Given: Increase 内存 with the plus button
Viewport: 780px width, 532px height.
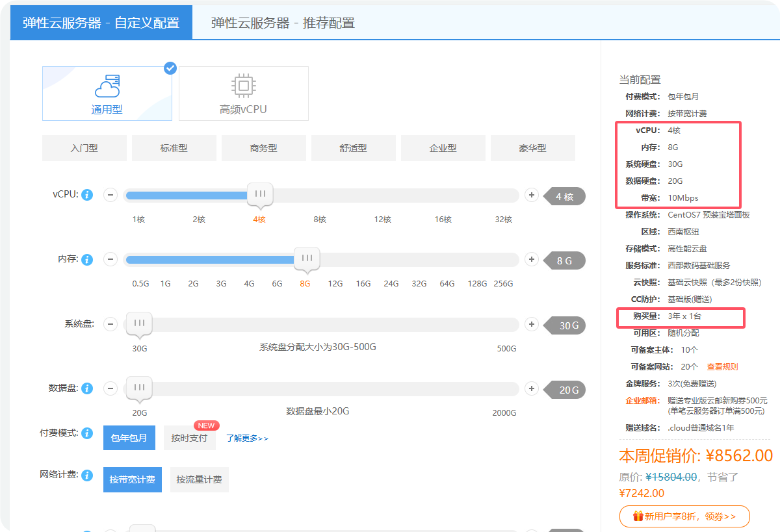Looking at the screenshot, I should tap(532, 260).
